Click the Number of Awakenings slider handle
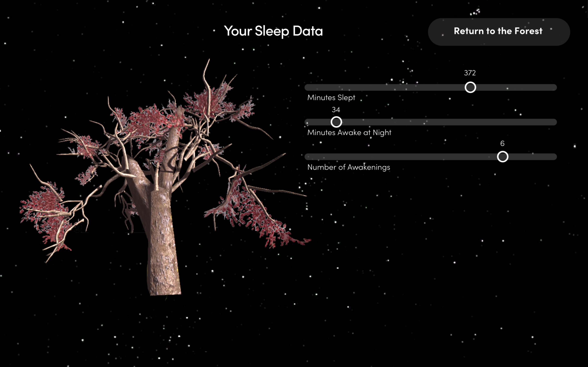Viewport: 588px width, 367px height. tap(502, 157)
